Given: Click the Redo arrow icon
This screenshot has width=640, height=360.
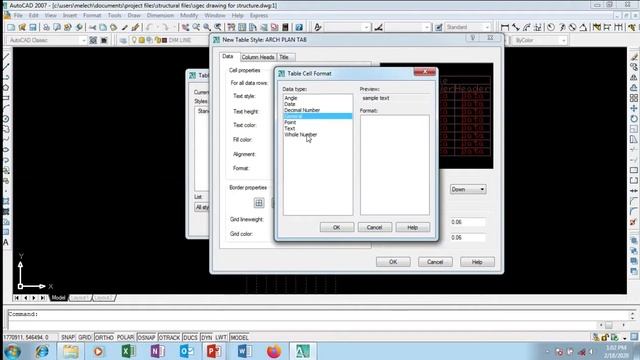Looking at the screenshot, I should [x=165, y=27].
